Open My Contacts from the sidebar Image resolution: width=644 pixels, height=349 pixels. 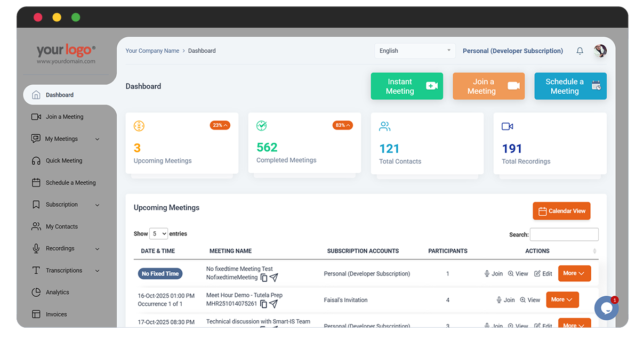[61, 226]
